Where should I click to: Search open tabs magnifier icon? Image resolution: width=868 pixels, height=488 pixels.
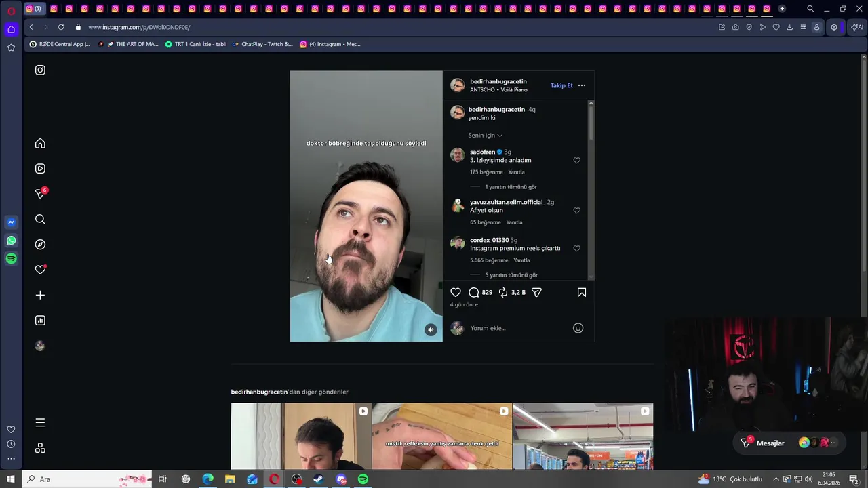810,9
